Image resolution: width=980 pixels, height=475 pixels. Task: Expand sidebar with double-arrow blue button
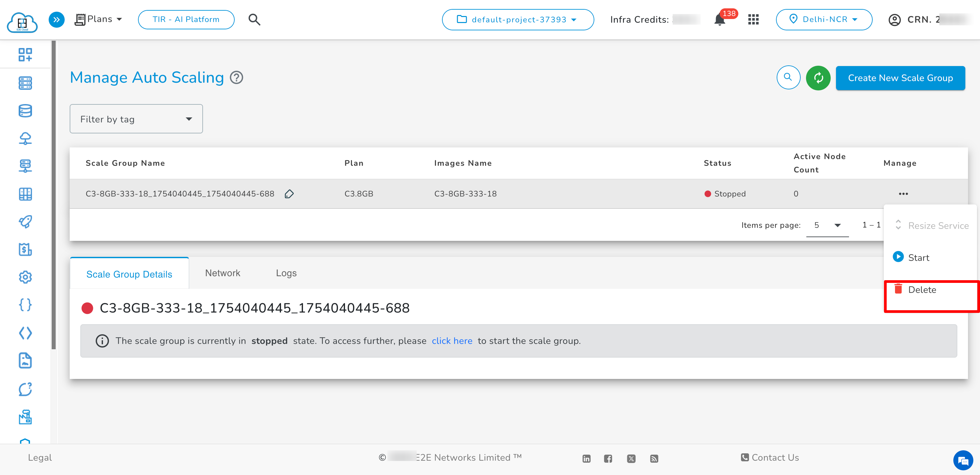tap(56, 19)
